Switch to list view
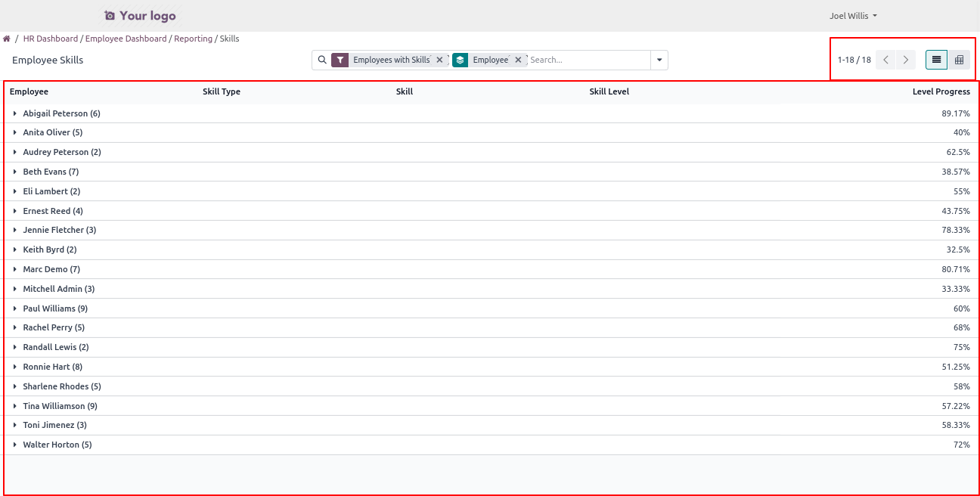Viewport: 980px width, 496px height. pos(936,60)
